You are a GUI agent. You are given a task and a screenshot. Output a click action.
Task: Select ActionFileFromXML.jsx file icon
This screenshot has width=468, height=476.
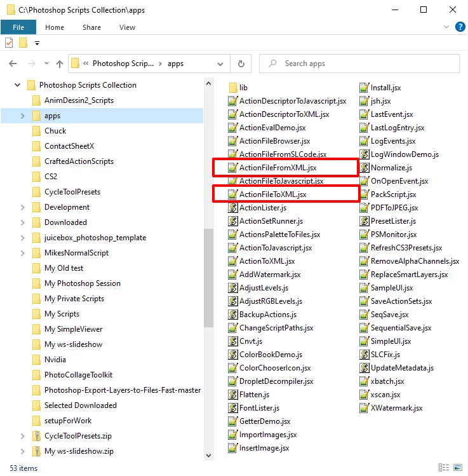click(x=232, y=168)
